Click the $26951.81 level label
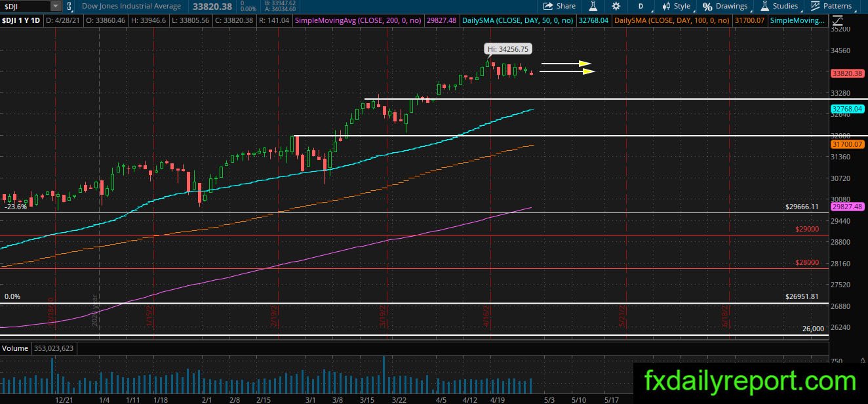Image resolution: width=868 pixels, height=404 pixels. (x=802, y=296)
